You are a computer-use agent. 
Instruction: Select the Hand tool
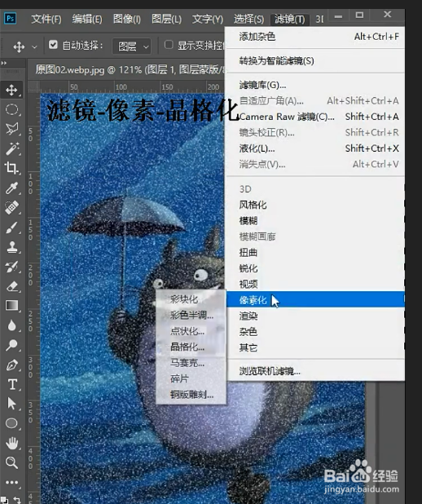click(12, 443)
